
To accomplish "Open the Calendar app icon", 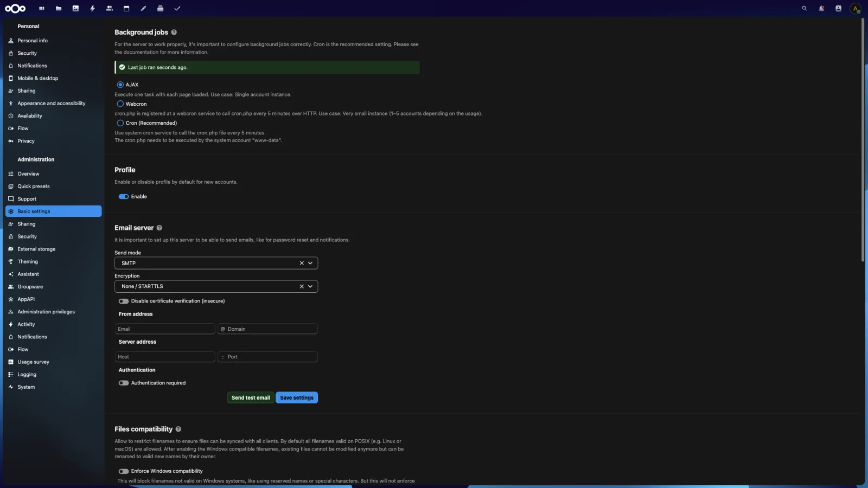I will tap(126, 8).
